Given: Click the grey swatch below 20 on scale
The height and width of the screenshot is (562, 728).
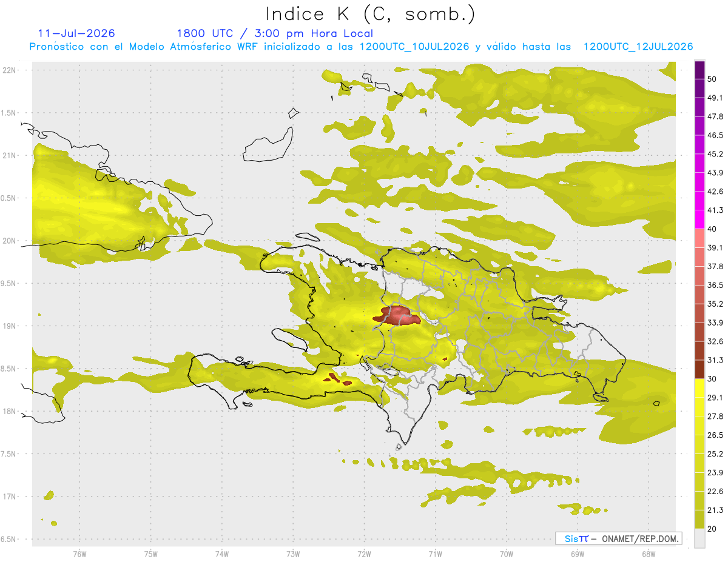Looking at the screenshot, I should click(x=699, y=538).
